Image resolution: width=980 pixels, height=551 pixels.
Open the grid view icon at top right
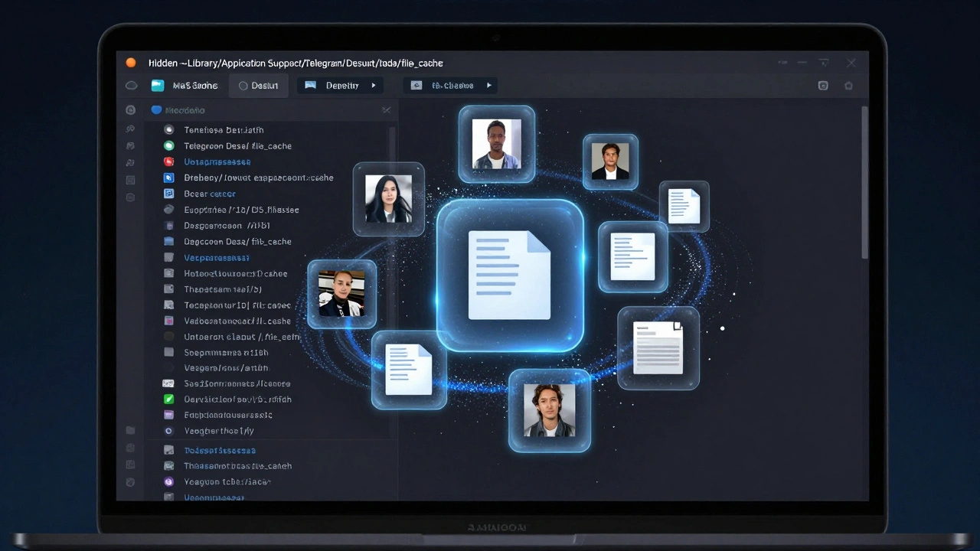(823, 86)
